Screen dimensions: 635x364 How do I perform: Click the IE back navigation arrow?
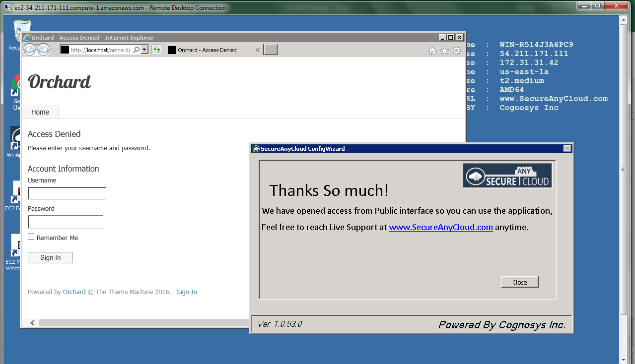[x=29, y=50]
